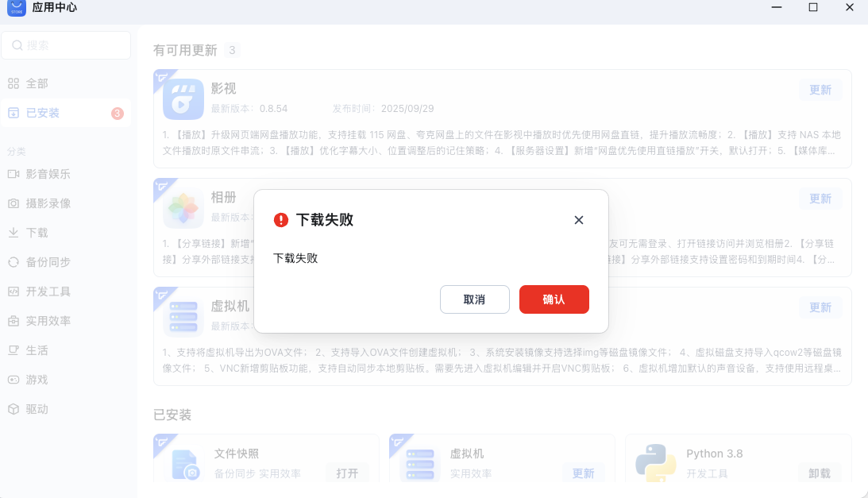
Task: Click the 文件快照 app name
Action: click(237, 454)
